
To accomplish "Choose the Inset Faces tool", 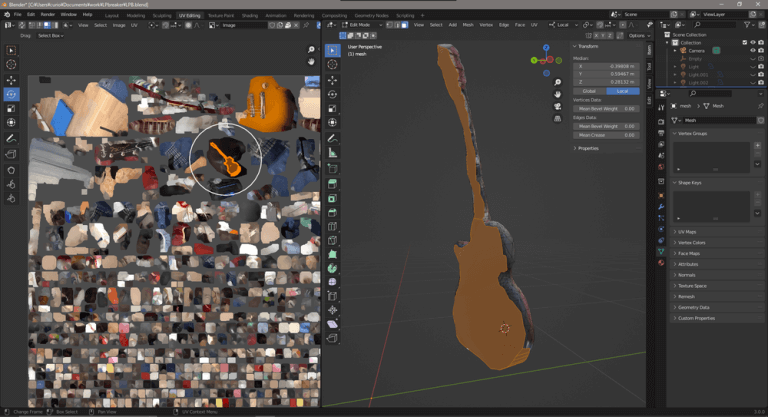I will pos(333,198).
